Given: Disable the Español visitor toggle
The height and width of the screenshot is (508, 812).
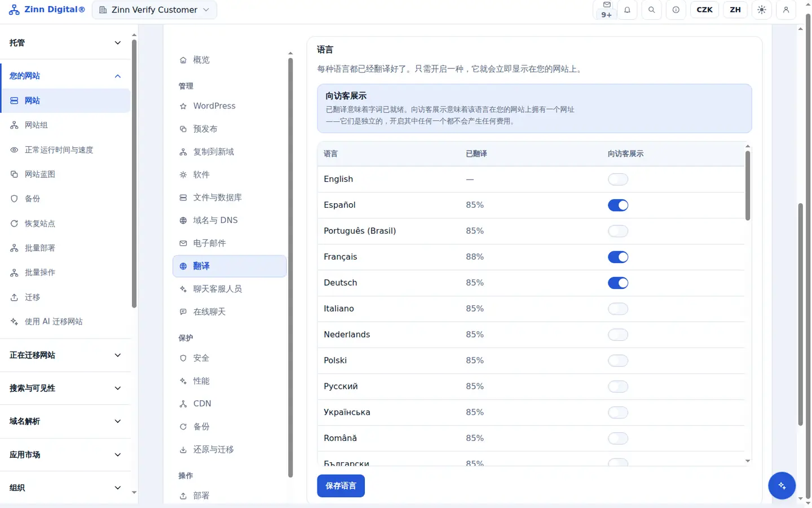Looking at the screenshot, I should point(618,205).
